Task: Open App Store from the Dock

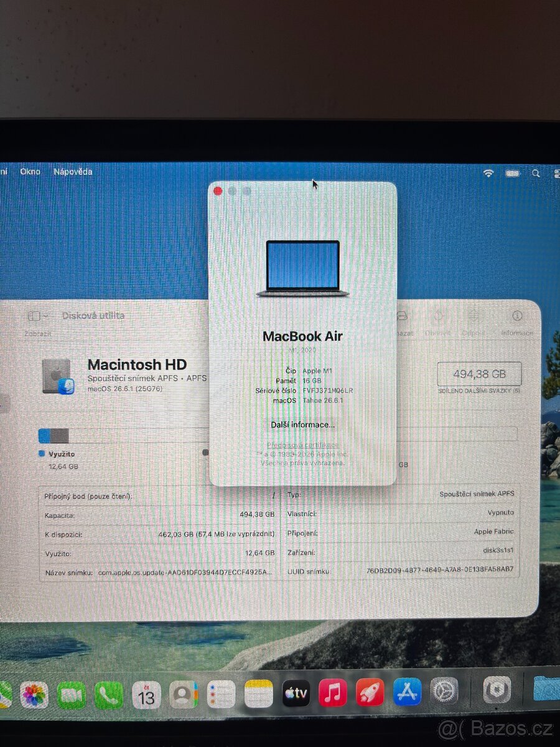Action: [407, 691]
